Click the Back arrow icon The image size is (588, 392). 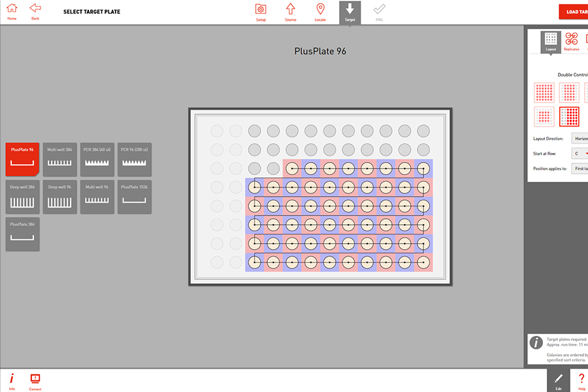coord(35,11)
